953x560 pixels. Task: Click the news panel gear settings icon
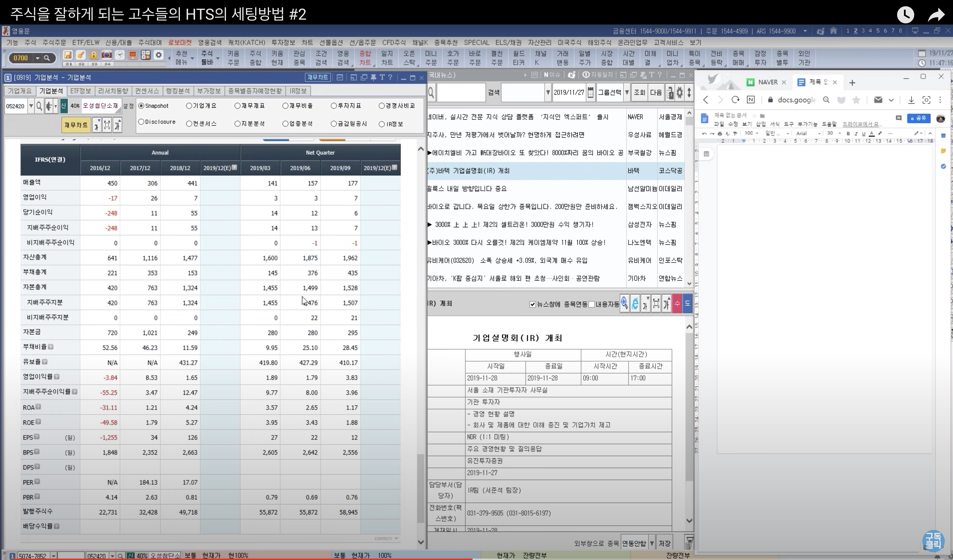click(x=680, y=92)
